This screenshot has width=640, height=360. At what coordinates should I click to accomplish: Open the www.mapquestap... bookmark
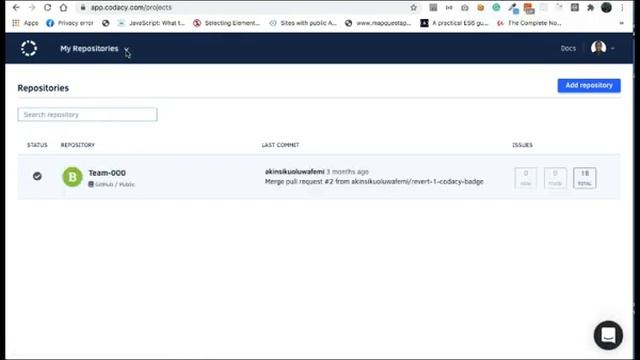click(x=378, y=23)
